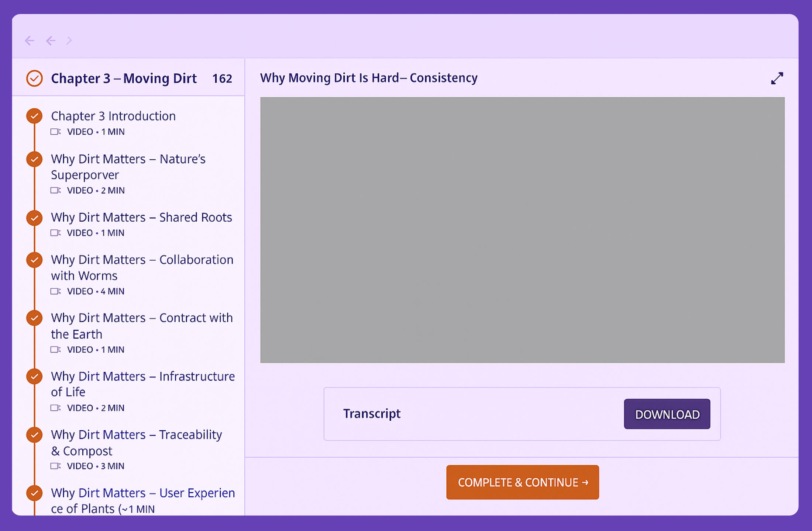Click the forward chevron navigation icon

click(69, 41)
